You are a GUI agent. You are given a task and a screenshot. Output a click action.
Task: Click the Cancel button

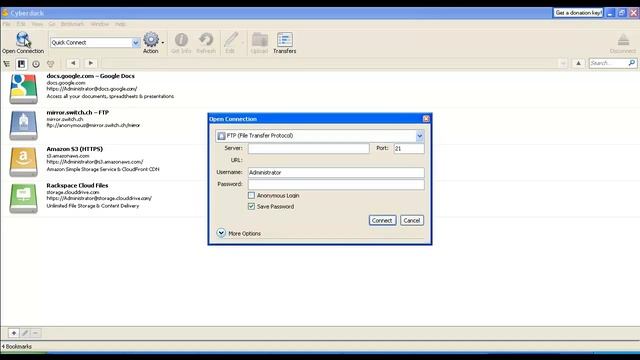pos(411,220)
